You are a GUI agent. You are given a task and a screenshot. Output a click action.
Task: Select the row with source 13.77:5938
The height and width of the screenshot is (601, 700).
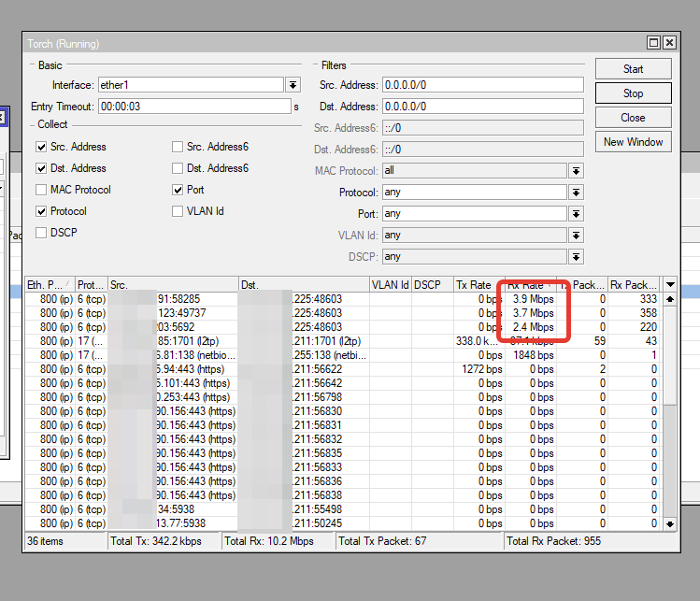point(344,523)
